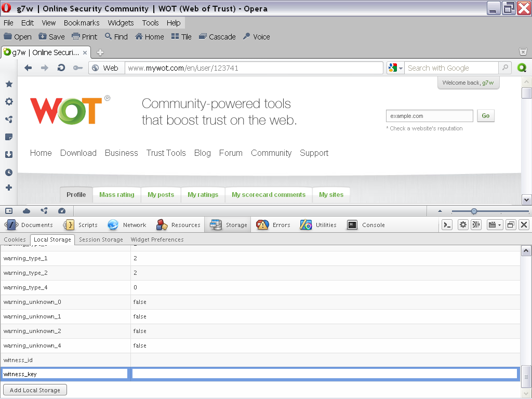Click the zoom slider handle

pyautogui.click(x=474, y=211)
